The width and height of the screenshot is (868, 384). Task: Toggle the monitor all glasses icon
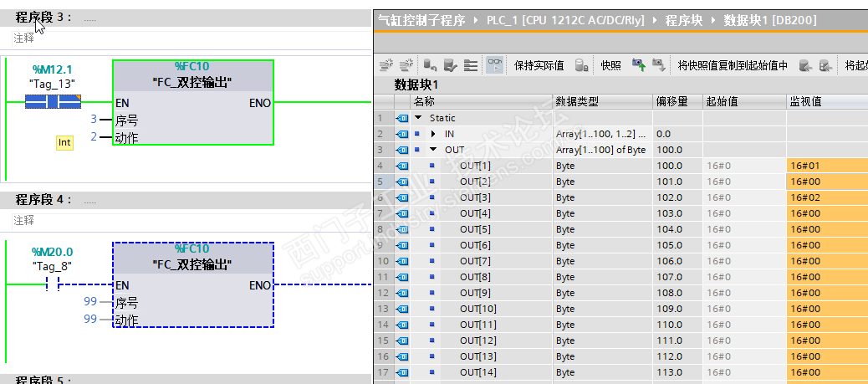(494, 65)
